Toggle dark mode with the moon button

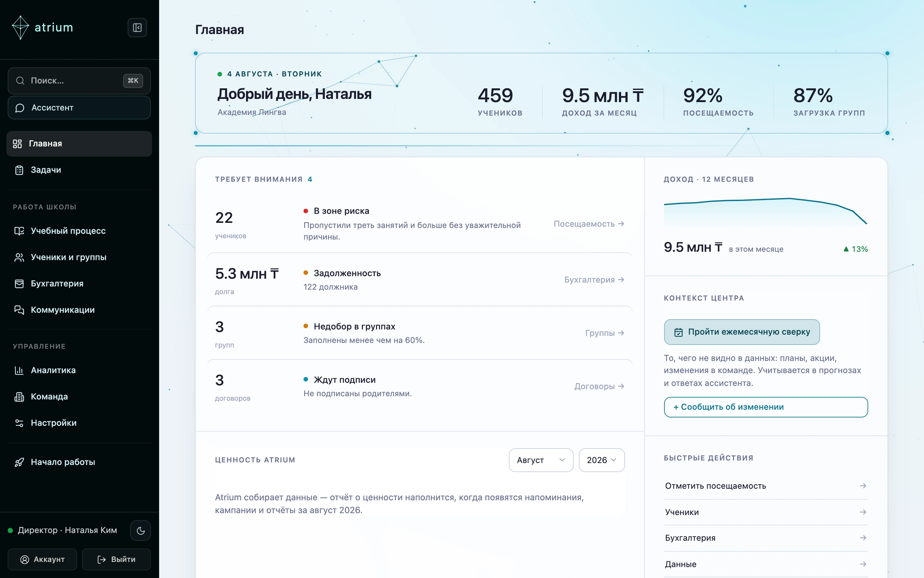coord(141,530)
